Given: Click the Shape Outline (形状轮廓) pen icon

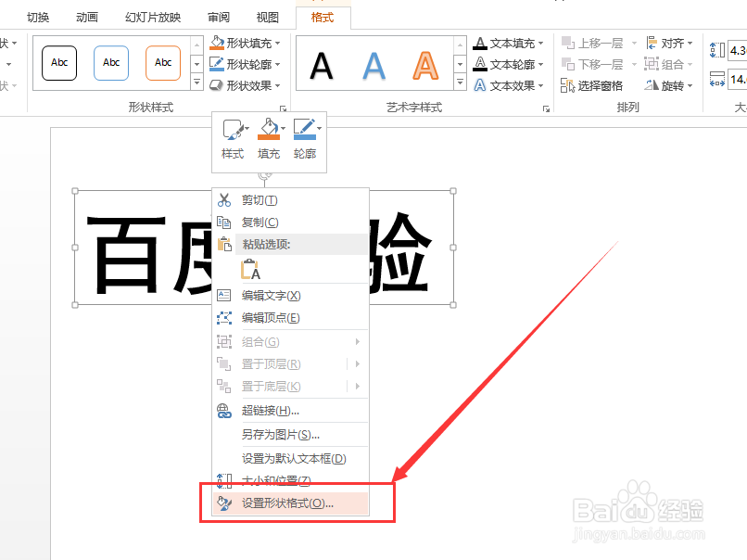Looking at the screenshot, I should coord(217,64).
